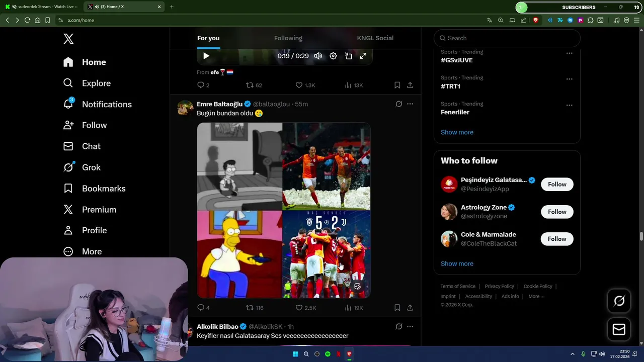Like the video post with 1.3K likes
644x362 pixels.
coord(305,85)
